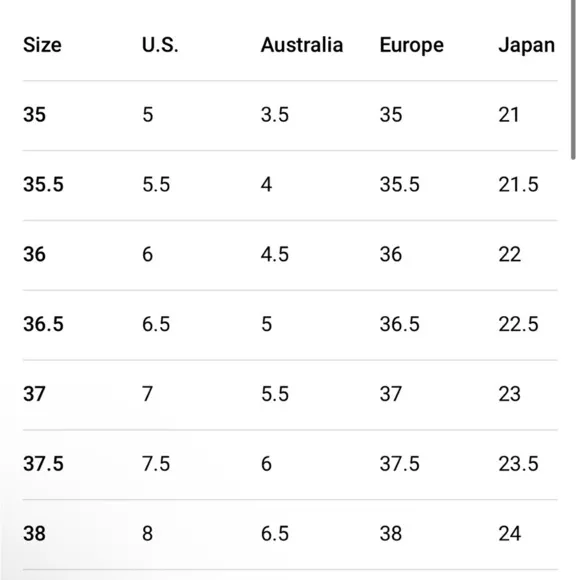Click the Japan column header

526,46
